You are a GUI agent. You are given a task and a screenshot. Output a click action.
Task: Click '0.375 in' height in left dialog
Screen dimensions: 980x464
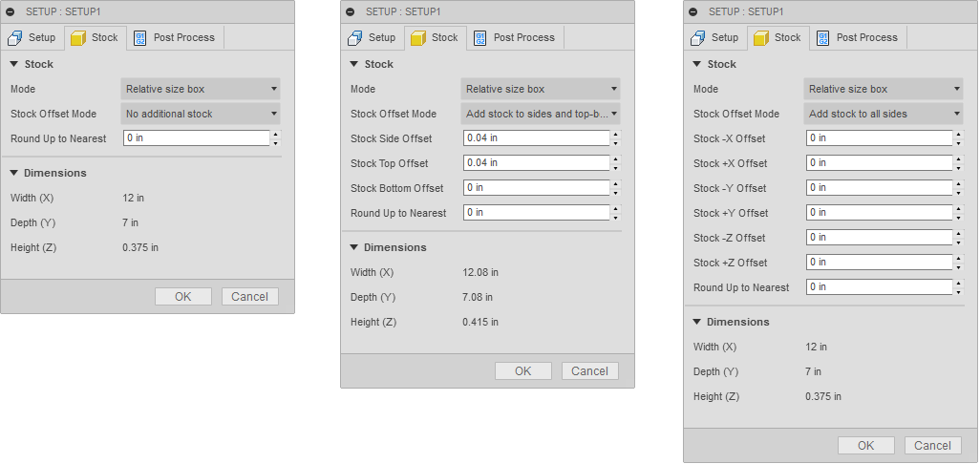(140, 248)
